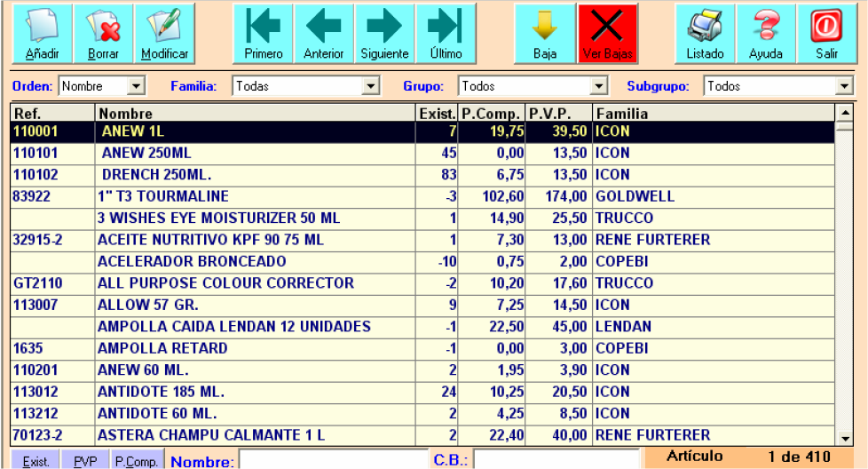Expand the Grupo dropdown showing Todos
868x469 pixels.
(x=598, y=86)
